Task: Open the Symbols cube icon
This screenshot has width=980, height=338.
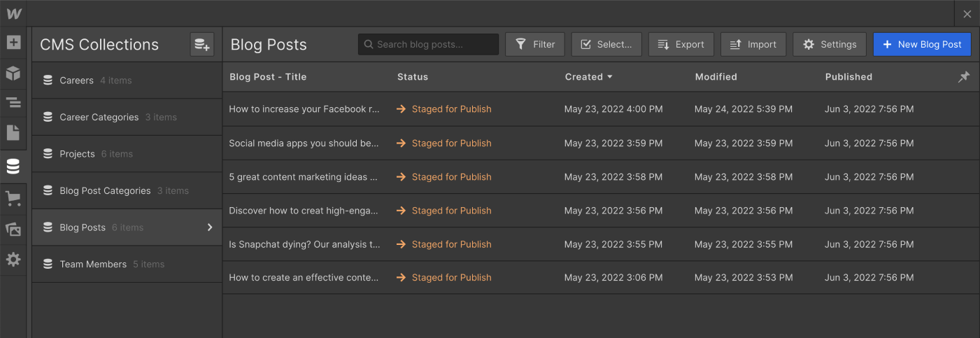Action: click(13, 73)
